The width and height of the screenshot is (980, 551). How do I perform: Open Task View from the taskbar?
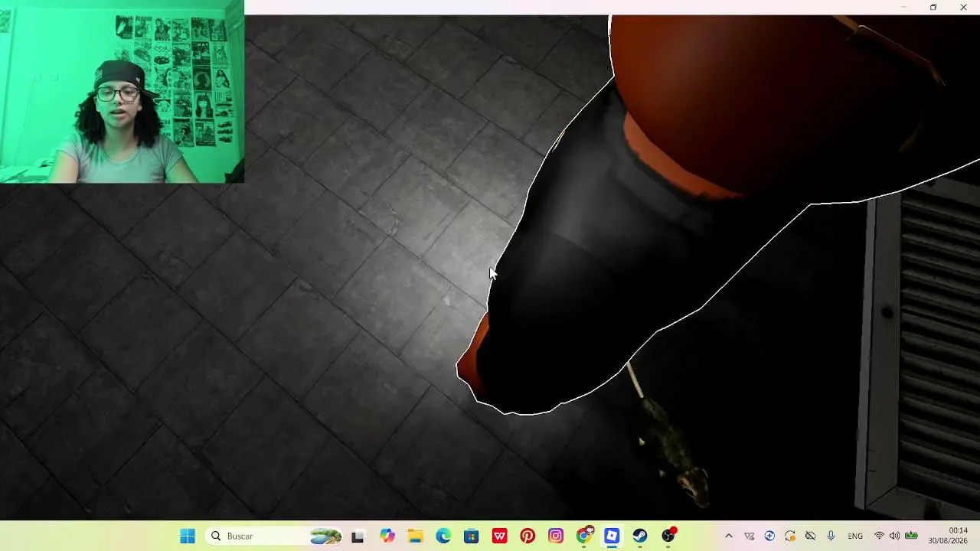[x=358, y=536]
